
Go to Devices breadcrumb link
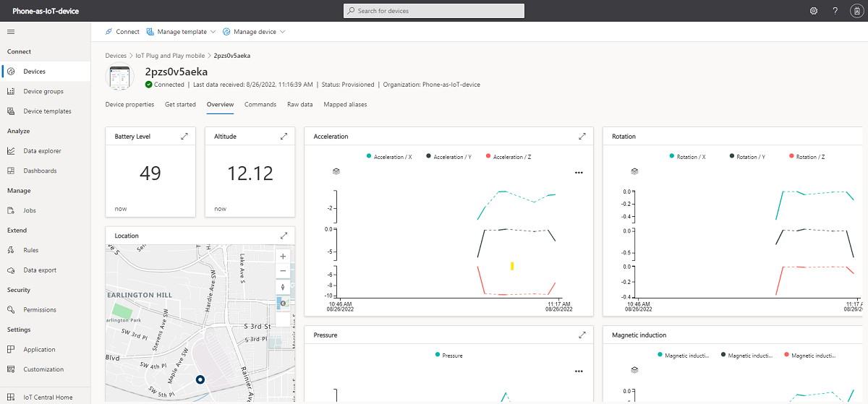point(116,56)
